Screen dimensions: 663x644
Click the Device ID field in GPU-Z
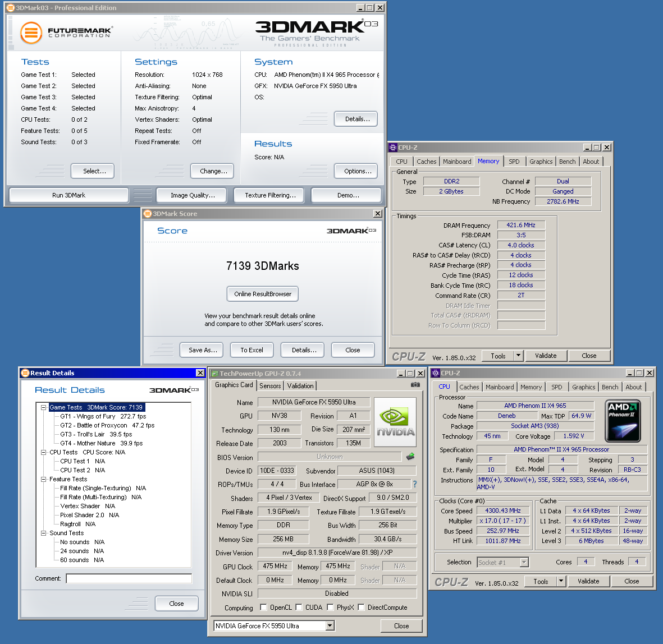click(277, 471)
